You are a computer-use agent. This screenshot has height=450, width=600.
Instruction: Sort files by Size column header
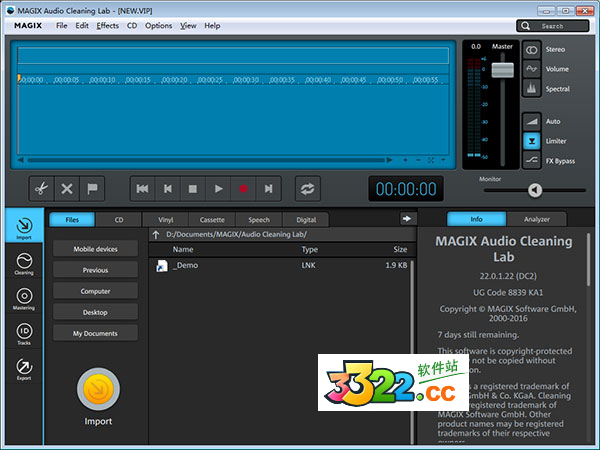[400, 249]
